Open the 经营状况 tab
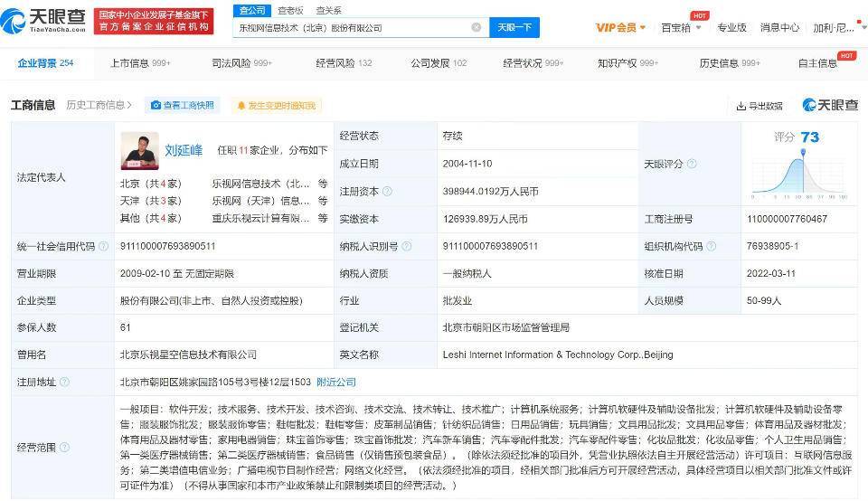The image size is (868, 501). click(x=533, y=63)
